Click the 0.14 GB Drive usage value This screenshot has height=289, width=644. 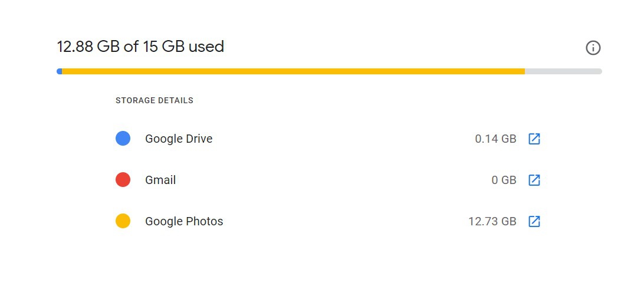[495, 139]
